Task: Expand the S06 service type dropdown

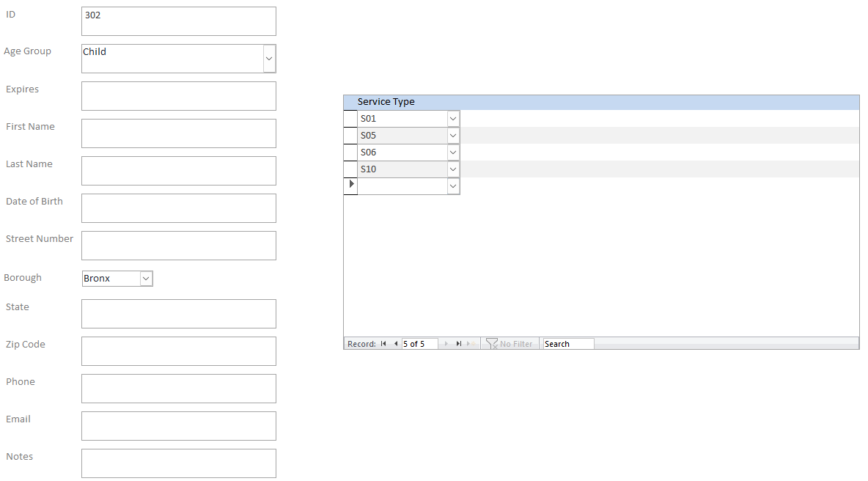Action: [x=453, y=153]
